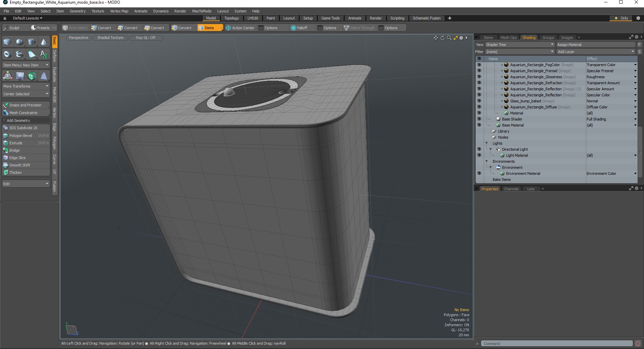This screenshot has width=644, height=349.
Task: Open the Center Selected dropdown
Action: coord(26,94)
